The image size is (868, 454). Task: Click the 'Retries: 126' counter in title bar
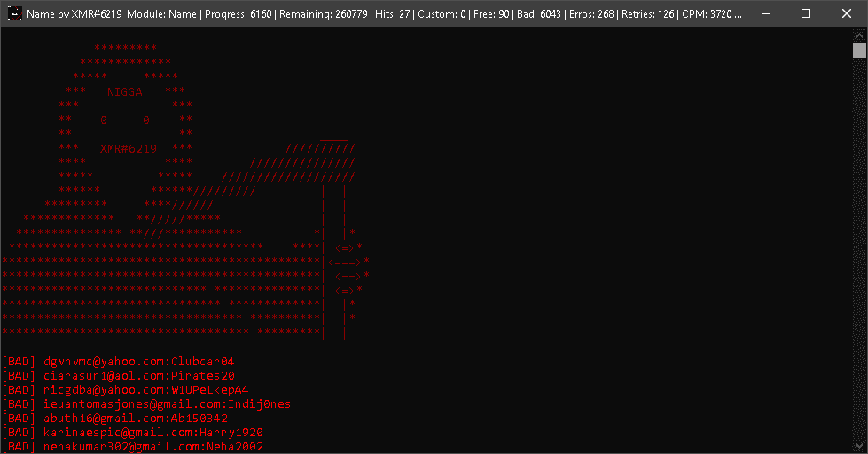click(648, 14)
